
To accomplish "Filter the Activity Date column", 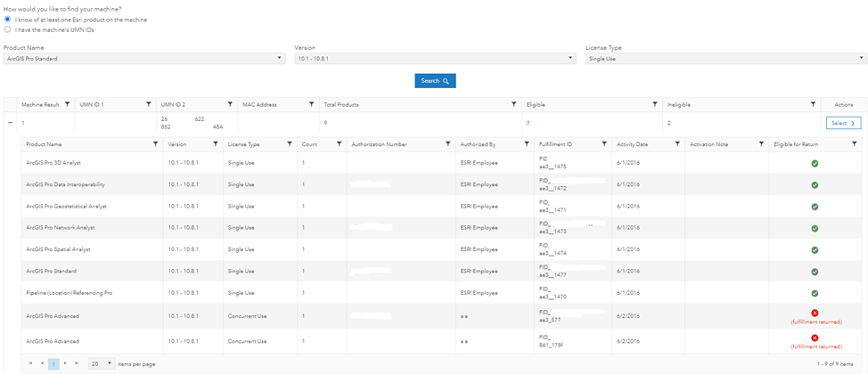I will 677,144.
